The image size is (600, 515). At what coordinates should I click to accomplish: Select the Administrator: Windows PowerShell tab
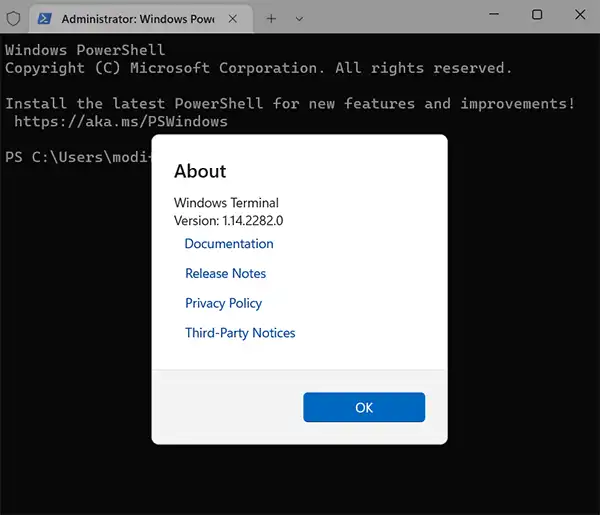(141, 19)
